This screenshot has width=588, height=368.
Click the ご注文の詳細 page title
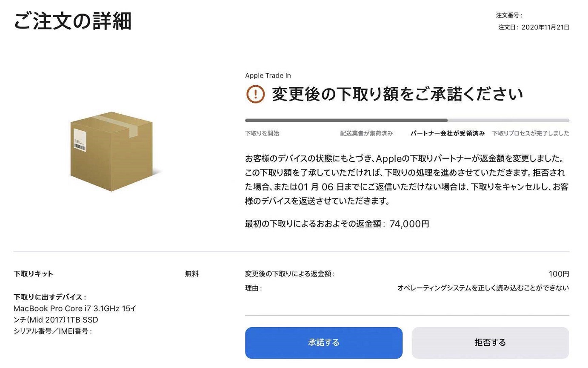[x=73, y=21]
